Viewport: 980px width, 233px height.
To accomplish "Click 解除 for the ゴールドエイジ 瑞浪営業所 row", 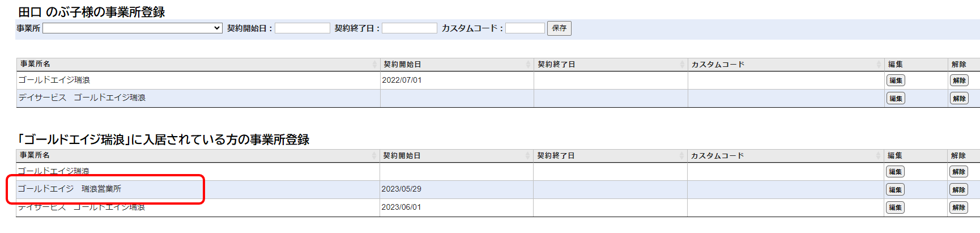I will pyautogui.click(x=958, y=190).
